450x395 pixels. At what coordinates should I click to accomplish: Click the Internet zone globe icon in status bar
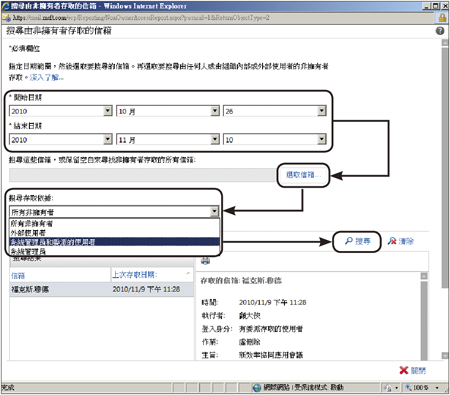point(257,388)
